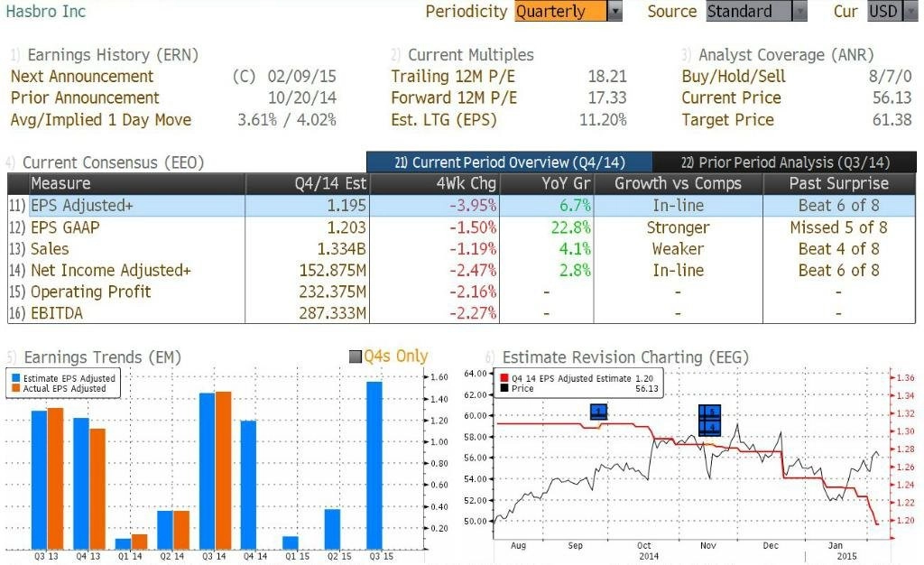Click the Stronger growth vs comps cell

679,227
